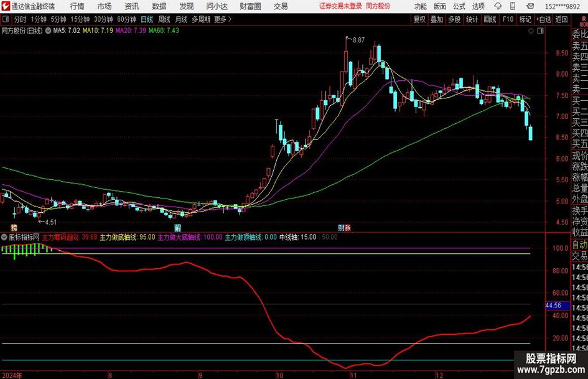Click the 统计 statistics button
Viewport: 588px width, 379px height.
tap(472, 19)
